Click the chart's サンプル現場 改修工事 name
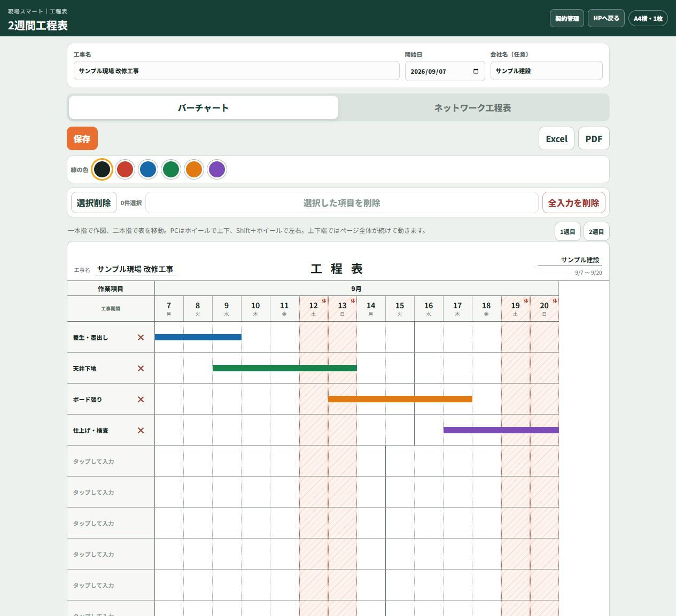 135,269
